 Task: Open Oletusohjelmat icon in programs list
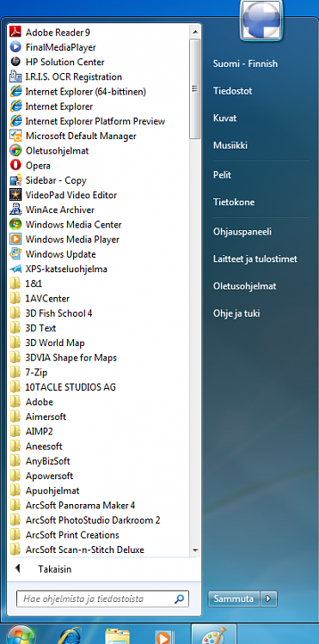tap(15, 151)
